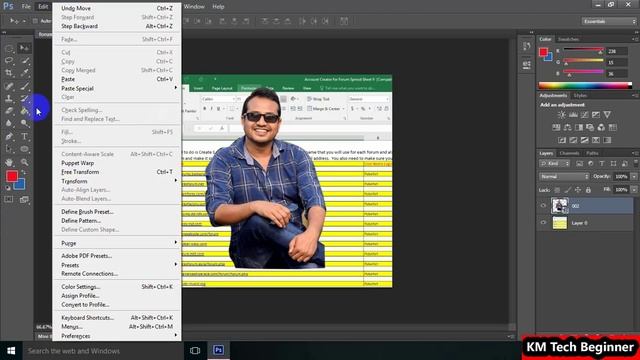This screenshot has height=360, width=640.
Task: Expand the Transform submenu
Action: pyautogui.click(x=117, y=181)
